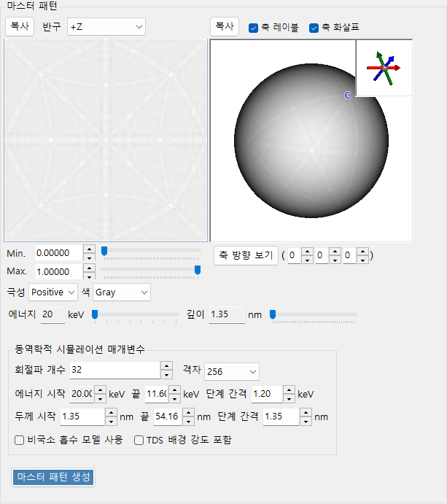Click the Min. value input field

click(x=59, y=253)
